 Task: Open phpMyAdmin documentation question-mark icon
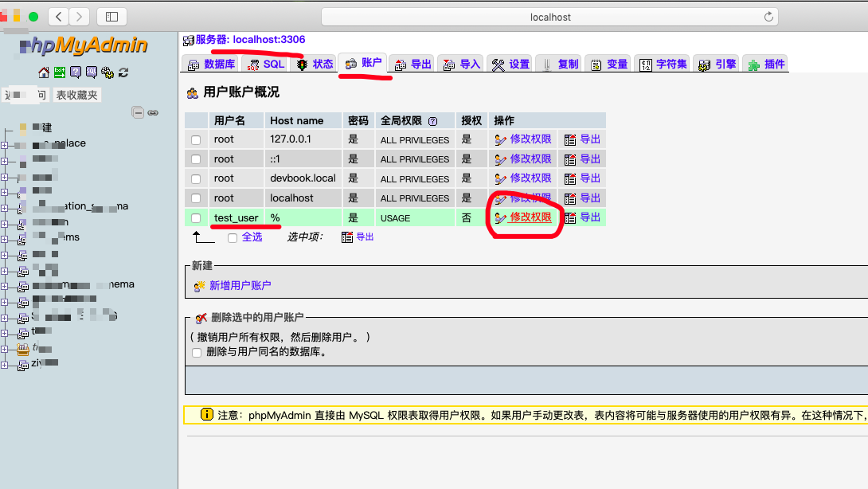pos(76,72)
